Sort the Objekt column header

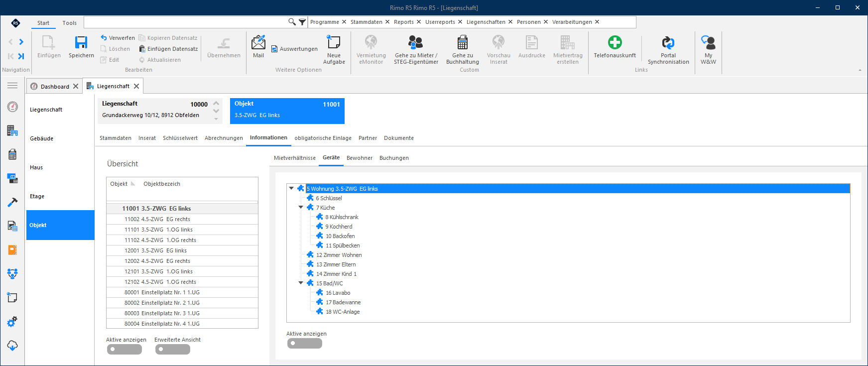pyautogui.click(x=122, y=184)
